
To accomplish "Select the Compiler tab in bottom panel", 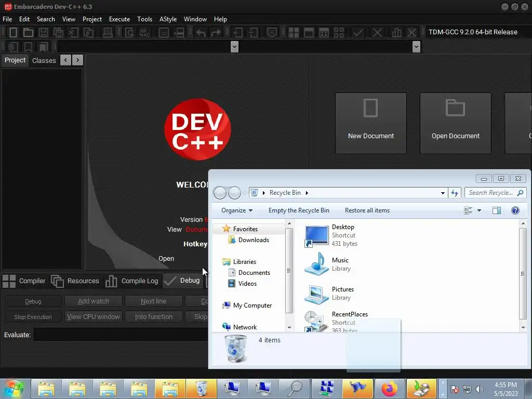I will pos(24,281).
